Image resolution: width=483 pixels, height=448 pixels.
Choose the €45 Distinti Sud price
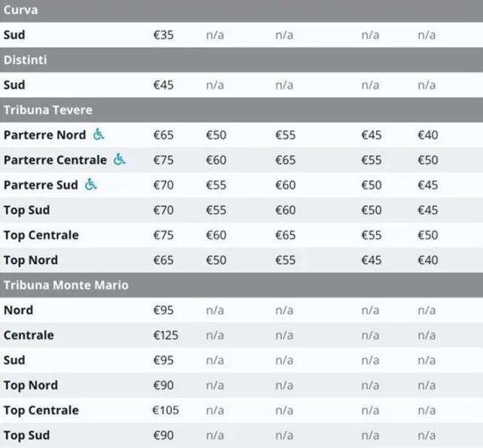coord(164,84)
